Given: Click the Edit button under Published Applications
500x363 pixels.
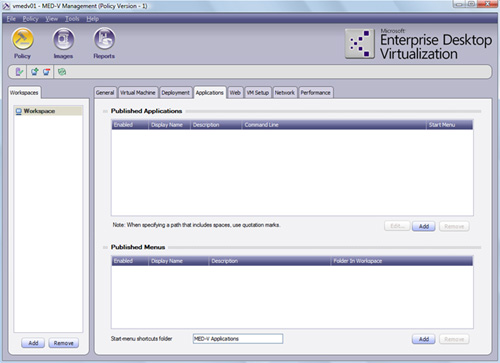Looking at the screenshot, I should (397, 226).
